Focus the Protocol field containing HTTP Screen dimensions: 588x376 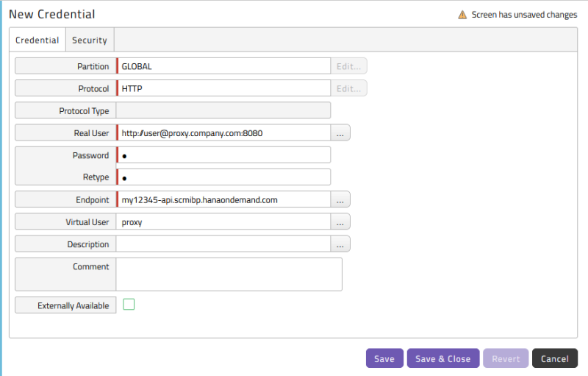[x=223, y=88]
